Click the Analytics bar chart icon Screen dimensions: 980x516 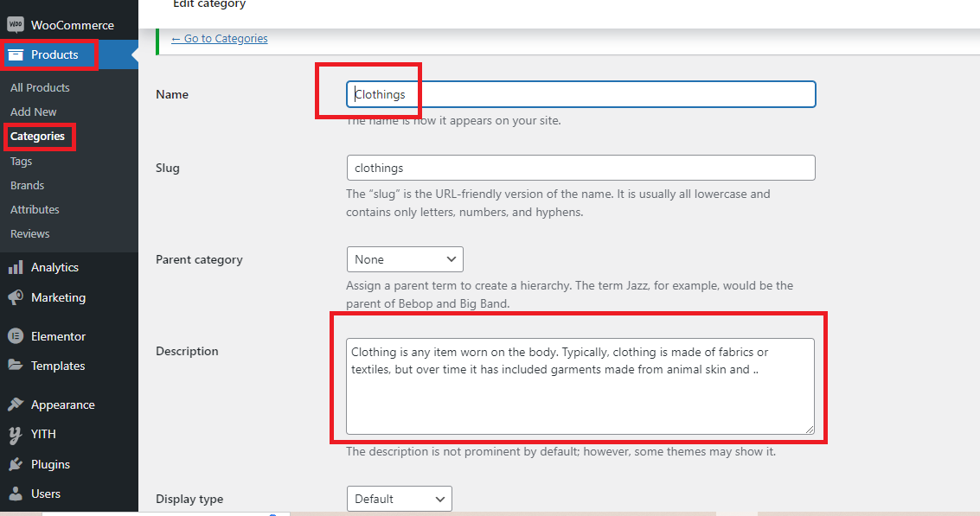[16, 267]
